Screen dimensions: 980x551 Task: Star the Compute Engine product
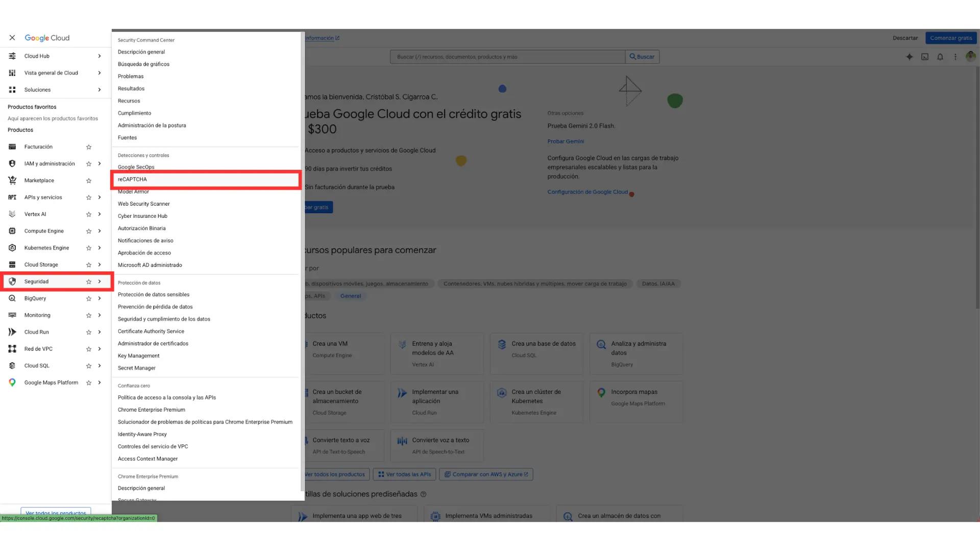pyautogui.click(x=89, y=231)
